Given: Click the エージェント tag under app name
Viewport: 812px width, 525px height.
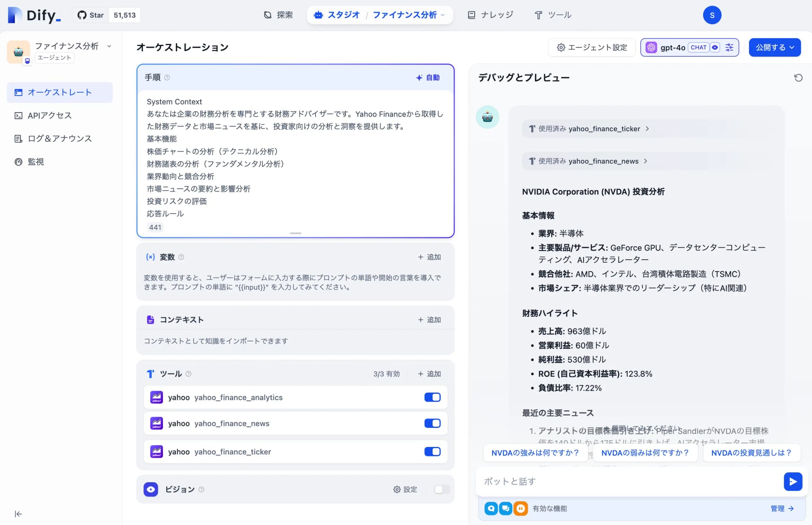Looking at the screenshot, I should click(54, 58).
